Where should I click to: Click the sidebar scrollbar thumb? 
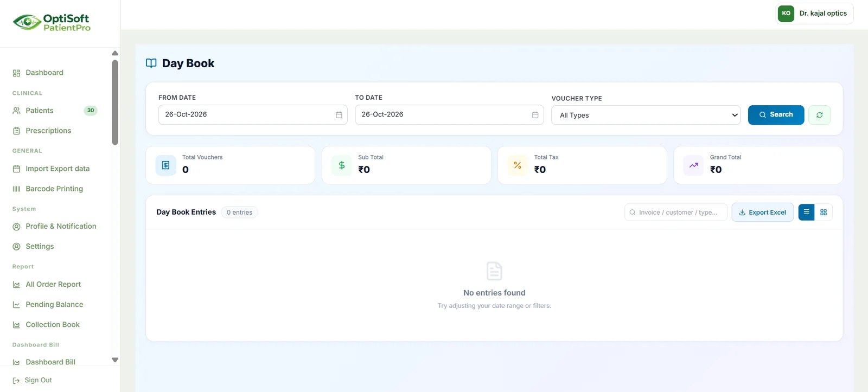(x=115, y=102)
